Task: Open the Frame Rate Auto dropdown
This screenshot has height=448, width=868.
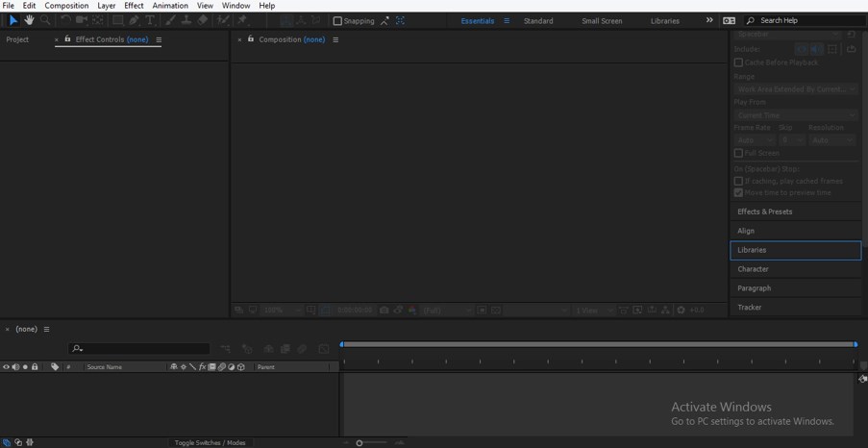Action: tap(754, 140)
